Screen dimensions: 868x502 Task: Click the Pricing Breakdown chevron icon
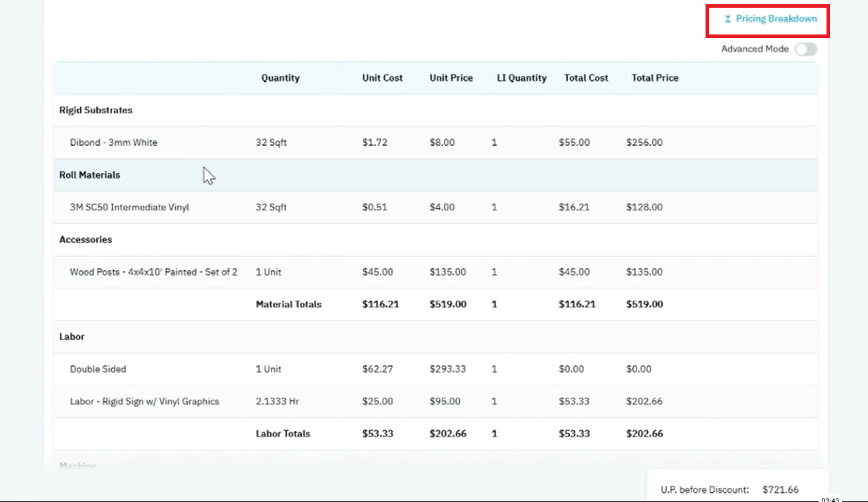(x=728, y=19)
